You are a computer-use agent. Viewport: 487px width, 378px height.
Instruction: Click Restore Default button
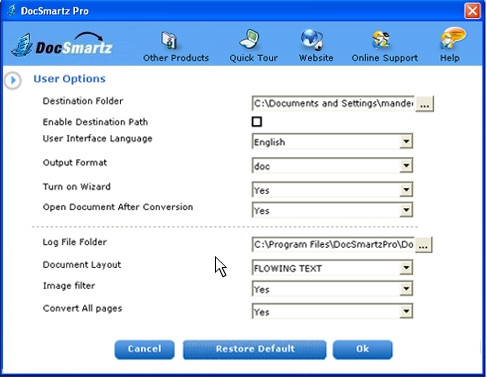255,349
